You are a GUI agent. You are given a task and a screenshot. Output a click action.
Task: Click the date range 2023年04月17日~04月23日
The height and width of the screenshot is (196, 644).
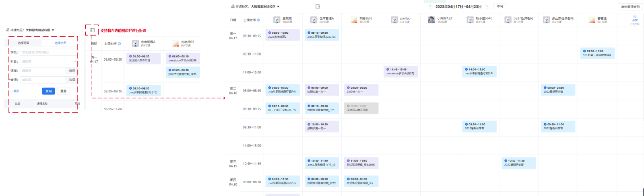click(458, 6)
